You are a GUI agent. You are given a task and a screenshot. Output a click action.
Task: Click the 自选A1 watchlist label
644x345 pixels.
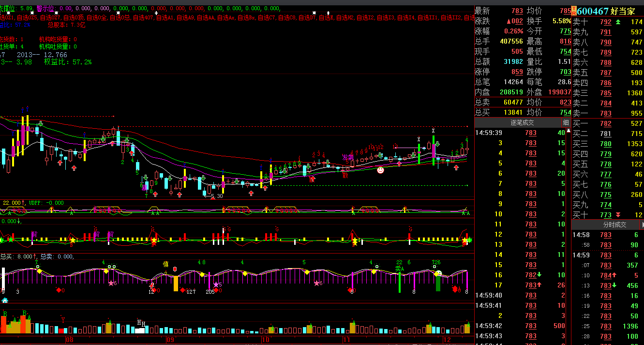click(165, 18)
